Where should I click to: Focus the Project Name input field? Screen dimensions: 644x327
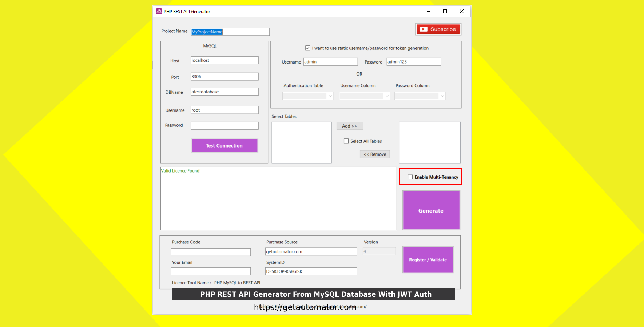tap(230, 32)
